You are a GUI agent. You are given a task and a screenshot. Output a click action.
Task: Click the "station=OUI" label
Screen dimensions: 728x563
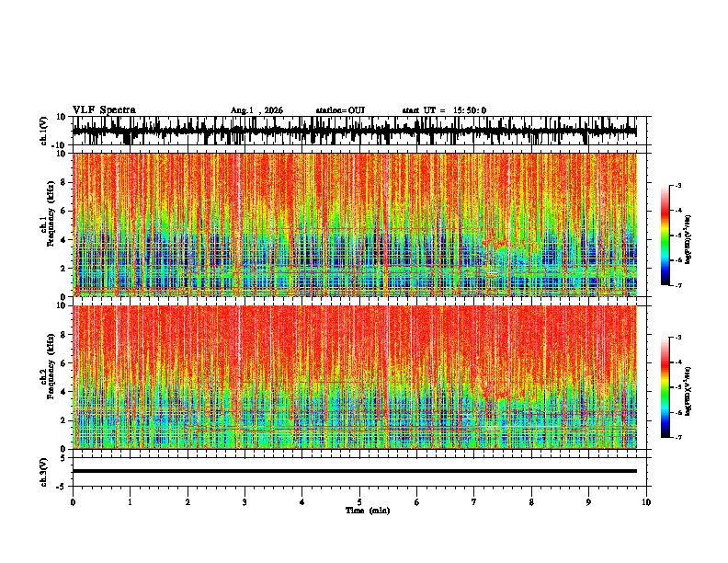click(x=340, y=110)
